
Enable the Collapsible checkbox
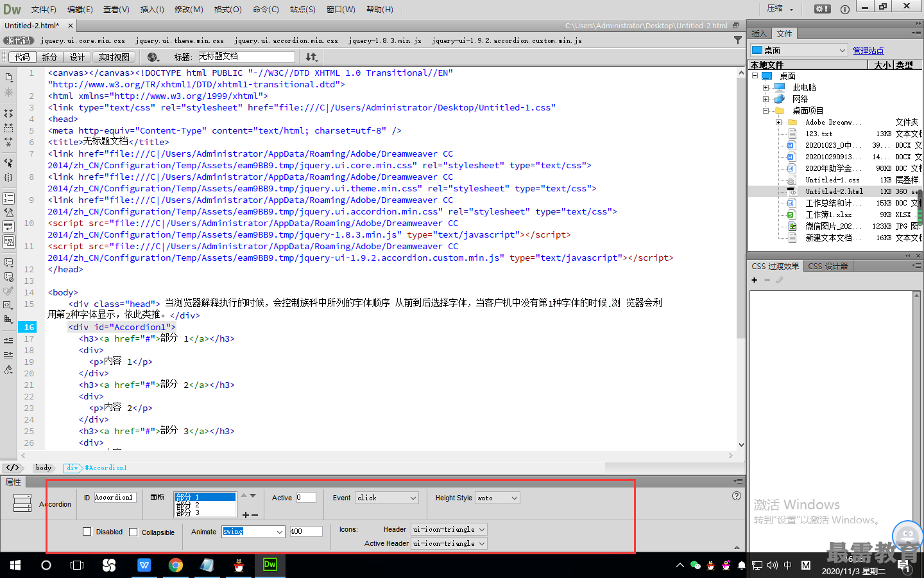133,532
